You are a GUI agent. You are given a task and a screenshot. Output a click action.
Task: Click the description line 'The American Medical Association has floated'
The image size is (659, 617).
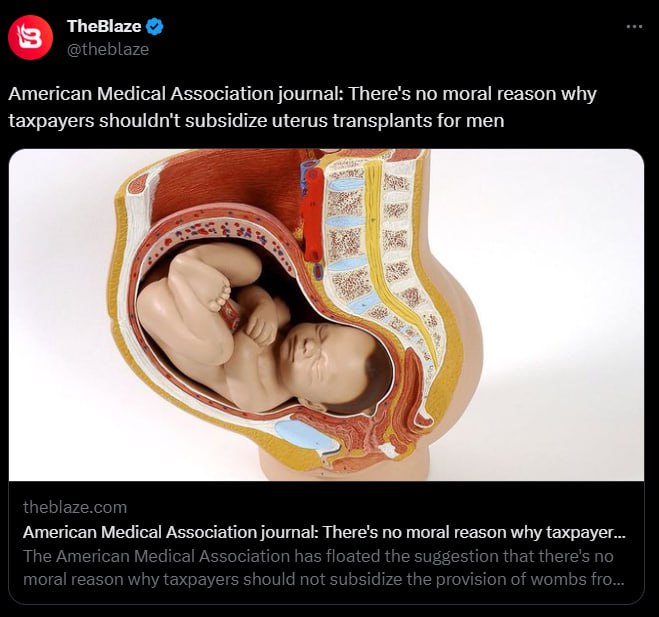tap(318, 556)
